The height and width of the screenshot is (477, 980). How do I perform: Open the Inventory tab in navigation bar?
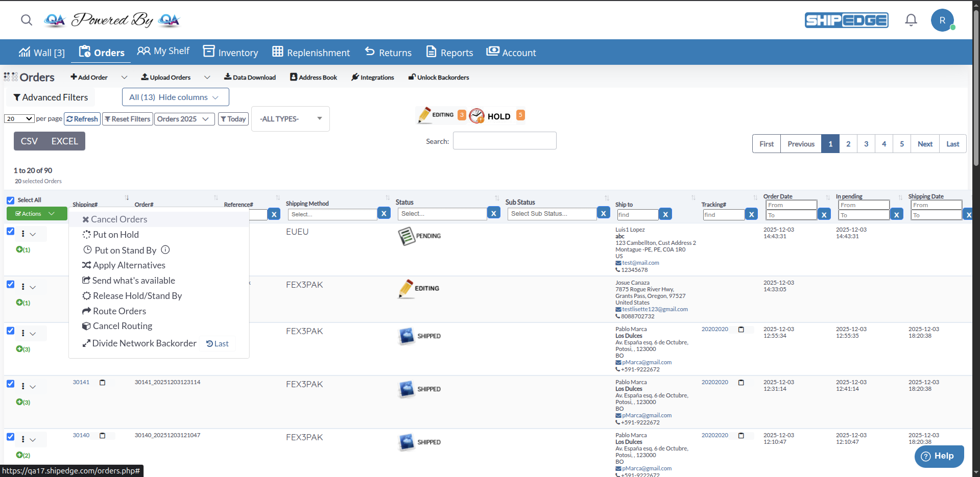(x=230, y=52)
